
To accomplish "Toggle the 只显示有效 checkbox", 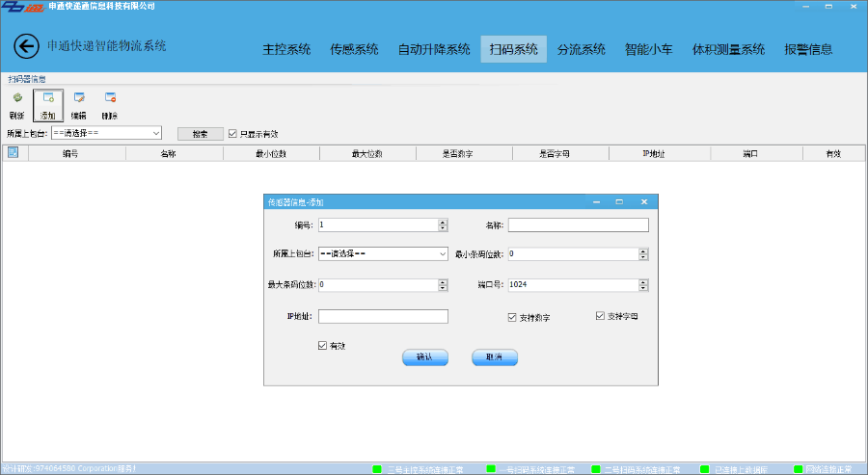I will (x=232, y=134).
